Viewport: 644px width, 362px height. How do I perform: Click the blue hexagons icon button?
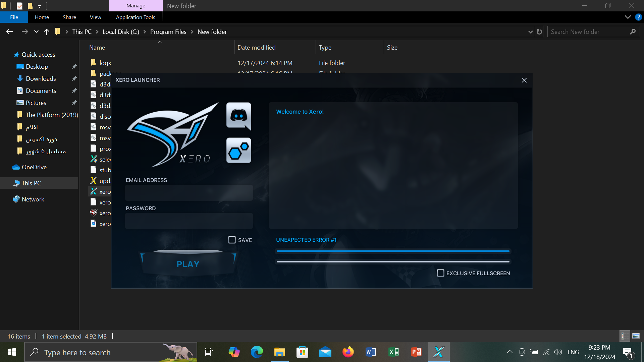pos(238,150)
